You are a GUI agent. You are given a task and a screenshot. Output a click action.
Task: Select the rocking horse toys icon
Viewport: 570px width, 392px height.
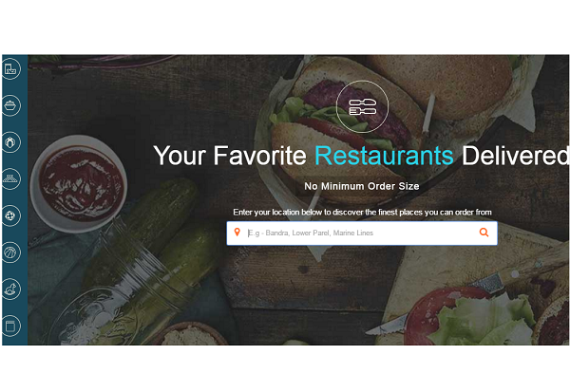(10, 289)
